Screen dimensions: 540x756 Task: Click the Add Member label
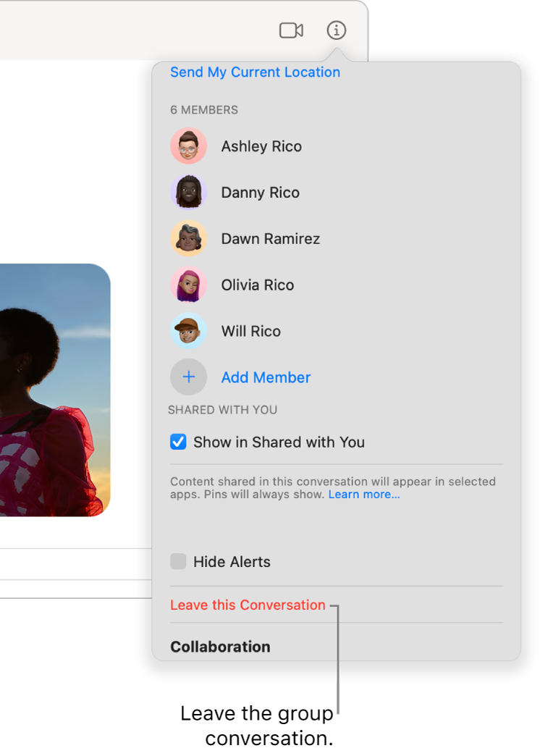click(266, 377)
